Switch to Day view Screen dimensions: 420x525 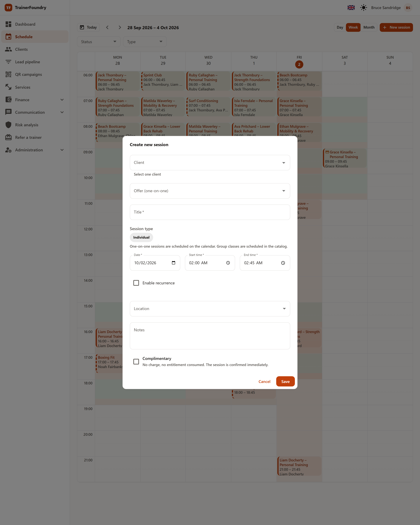point(340,27)
